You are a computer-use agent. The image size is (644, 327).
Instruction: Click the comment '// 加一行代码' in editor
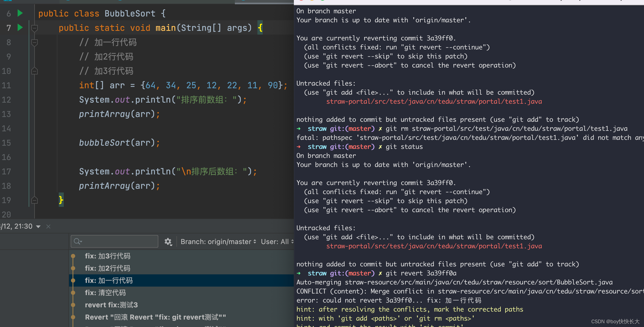108,42
